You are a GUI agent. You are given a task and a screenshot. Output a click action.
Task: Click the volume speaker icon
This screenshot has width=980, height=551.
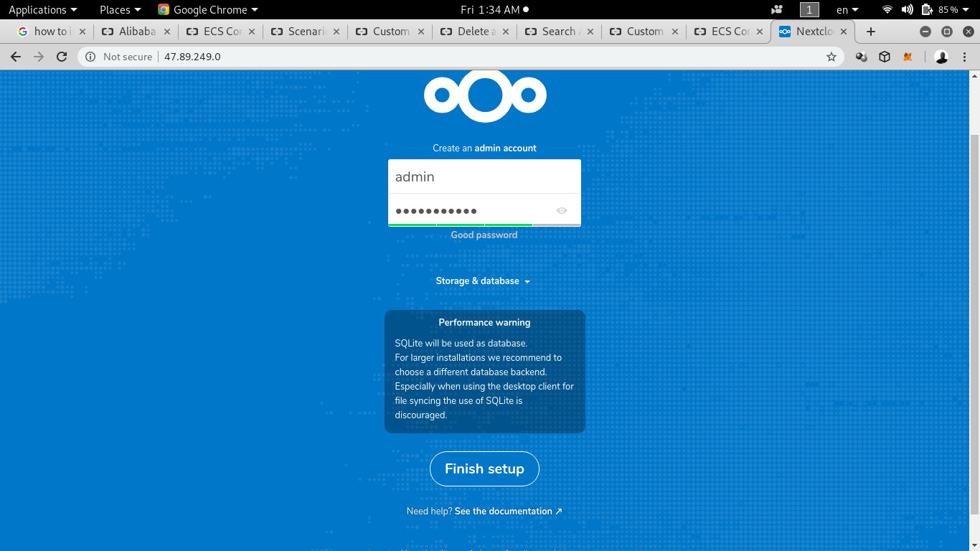coord(907,9)
